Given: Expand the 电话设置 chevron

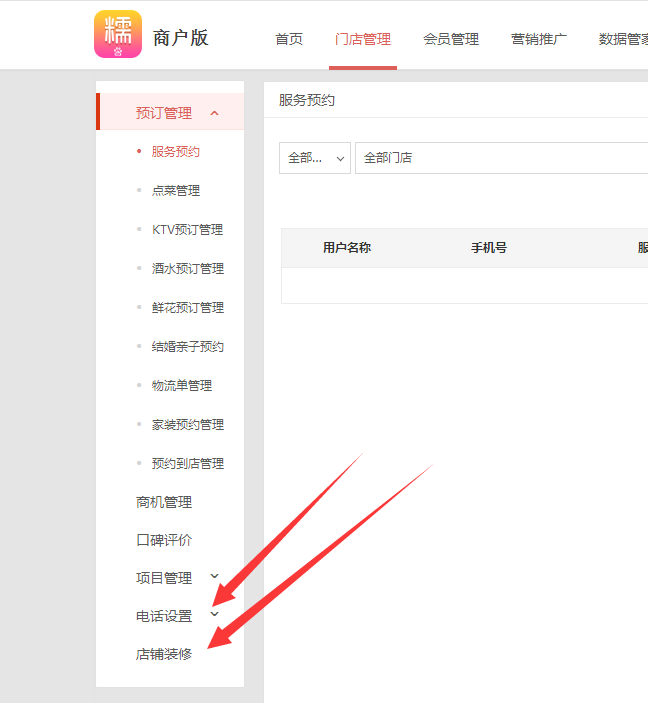Looking at the screenshot, I should pos(215,614).
